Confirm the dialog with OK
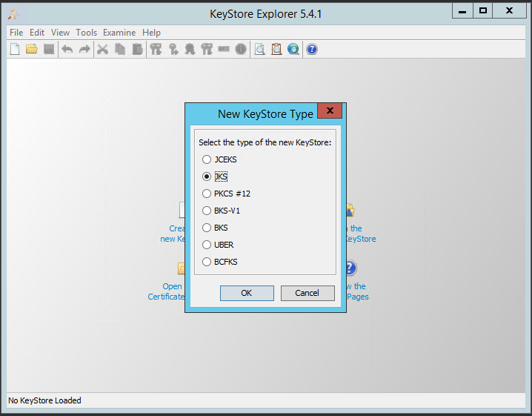The width and height of the screenshot is (532, 416). tap(247, 293)
